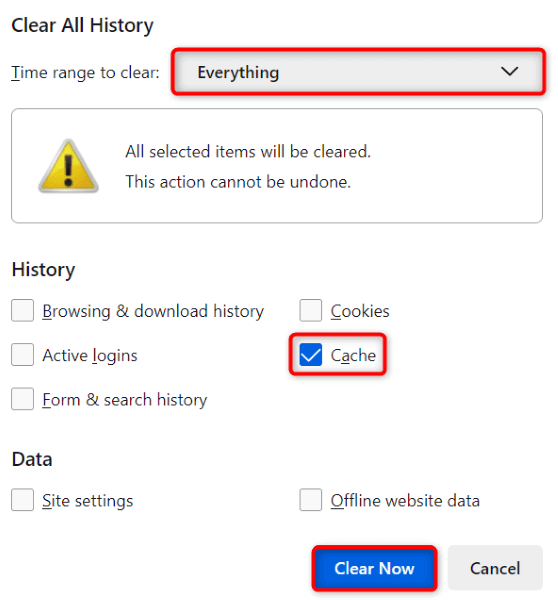
Task: Cancel the Clear All History dialog
Action: pos(495,568)
